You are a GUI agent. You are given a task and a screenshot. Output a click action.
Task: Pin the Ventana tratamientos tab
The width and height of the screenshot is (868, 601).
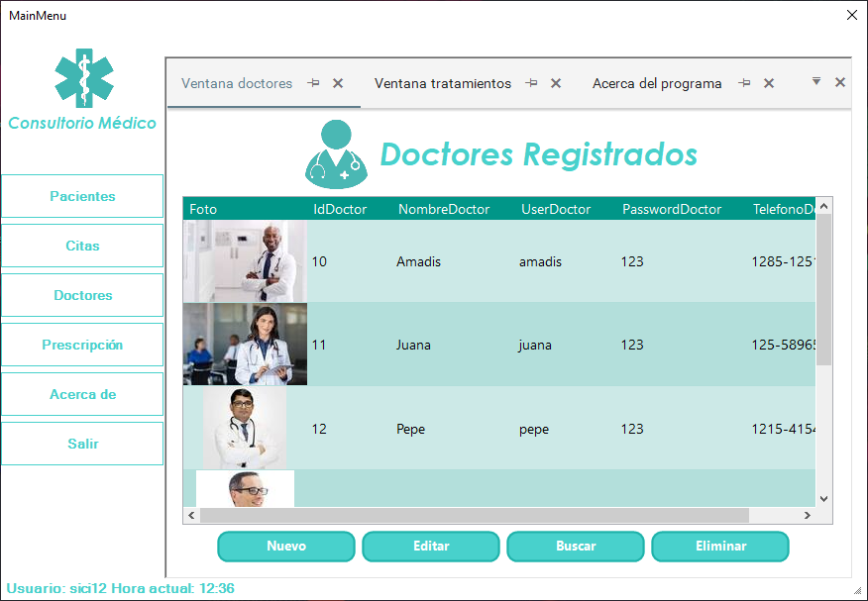pyautogui.click(x=531, y=83)
